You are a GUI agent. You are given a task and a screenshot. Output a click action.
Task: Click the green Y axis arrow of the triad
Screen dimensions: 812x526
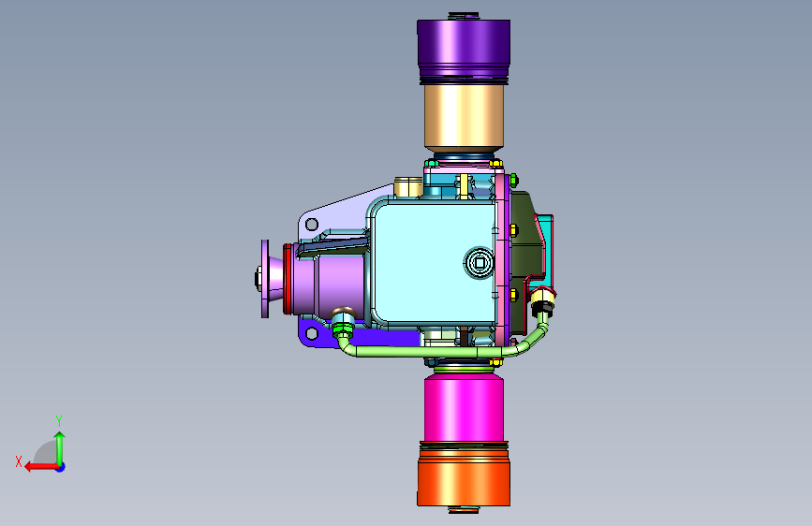[60, 447]
